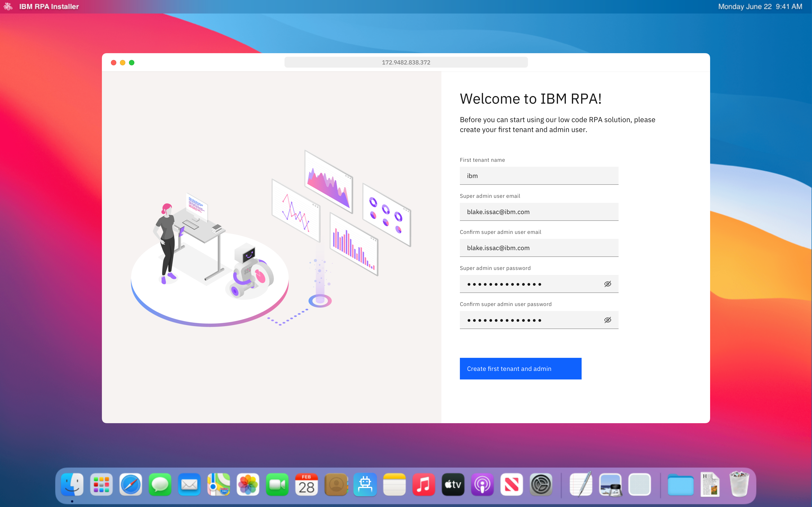Open News from the dock
The height and width of the screenshot is (507, 812).
[x=512, y=484]
